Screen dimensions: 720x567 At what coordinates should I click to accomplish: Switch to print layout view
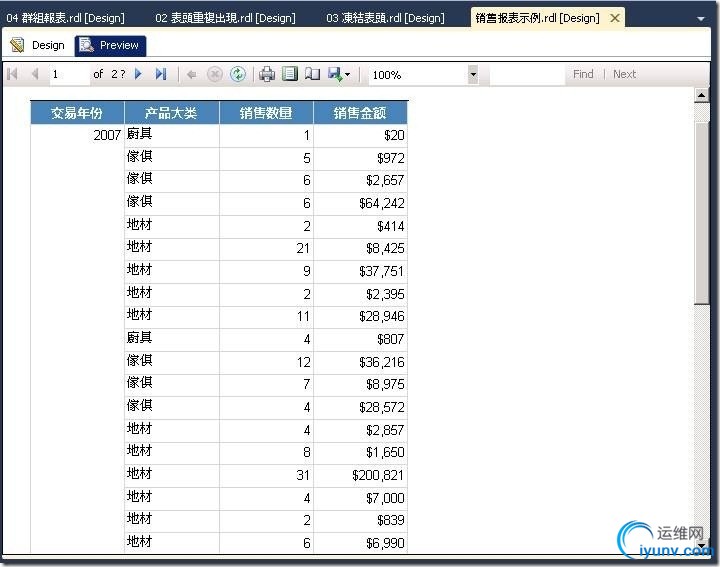[290, 74]
